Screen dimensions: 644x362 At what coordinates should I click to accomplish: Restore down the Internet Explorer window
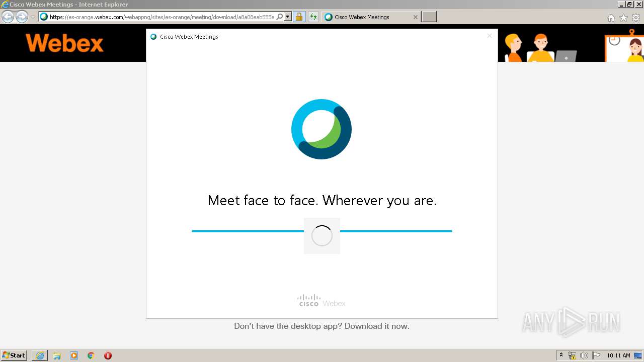(x=630, y=5)
